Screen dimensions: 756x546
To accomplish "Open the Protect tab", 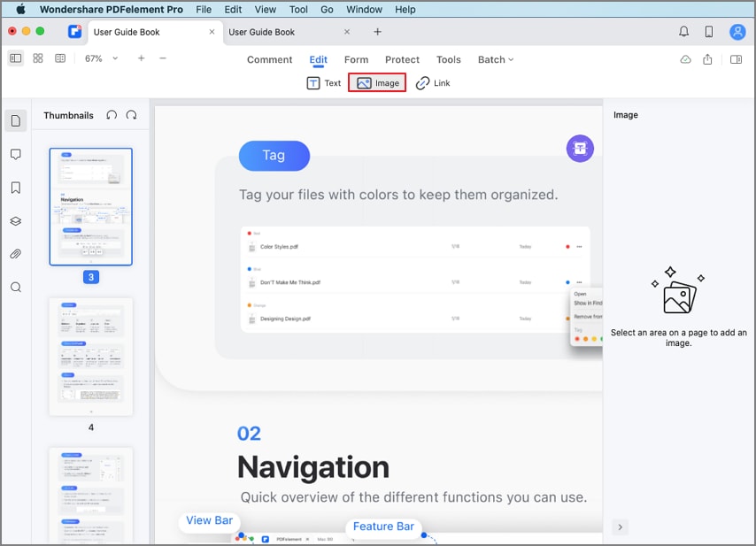I will click(402, 60).
